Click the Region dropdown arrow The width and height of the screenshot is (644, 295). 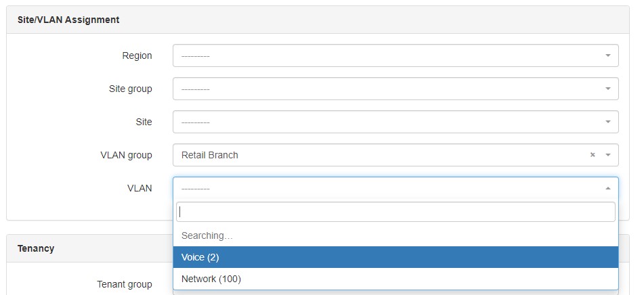tap(608, 55)
